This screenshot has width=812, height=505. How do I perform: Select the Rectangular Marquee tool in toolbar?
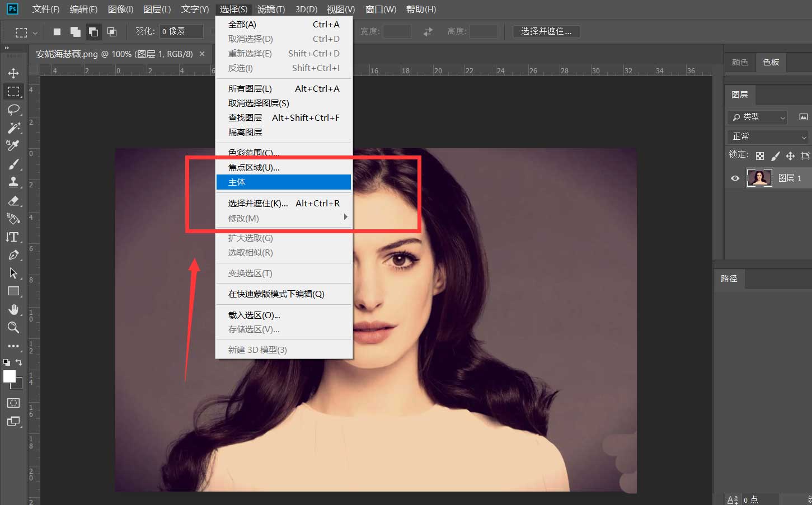(13, 91)
